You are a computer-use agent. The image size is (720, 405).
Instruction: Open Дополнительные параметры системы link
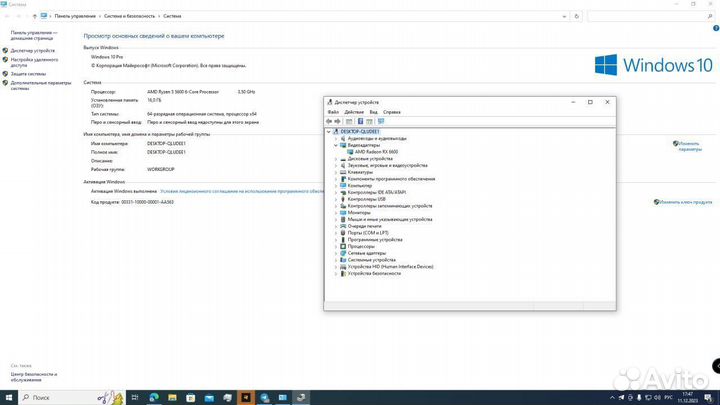[41, 86]
